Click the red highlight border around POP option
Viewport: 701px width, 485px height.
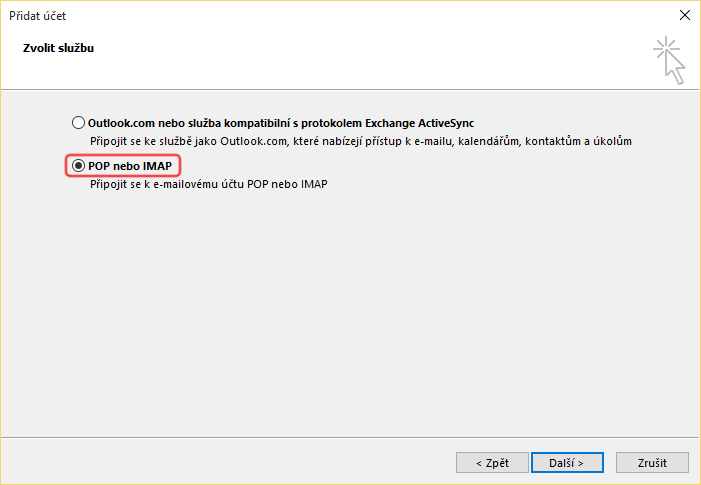click(182, 165)
